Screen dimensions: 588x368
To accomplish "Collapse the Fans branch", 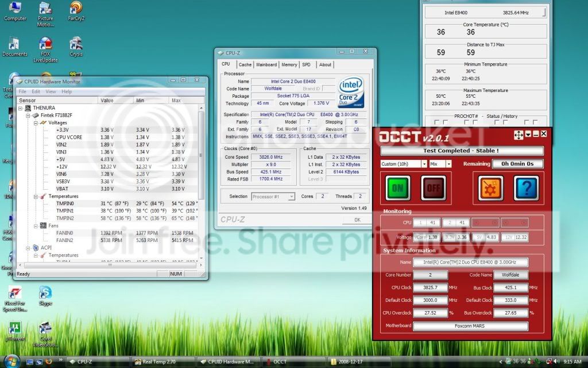I will (x=36, y=226).
